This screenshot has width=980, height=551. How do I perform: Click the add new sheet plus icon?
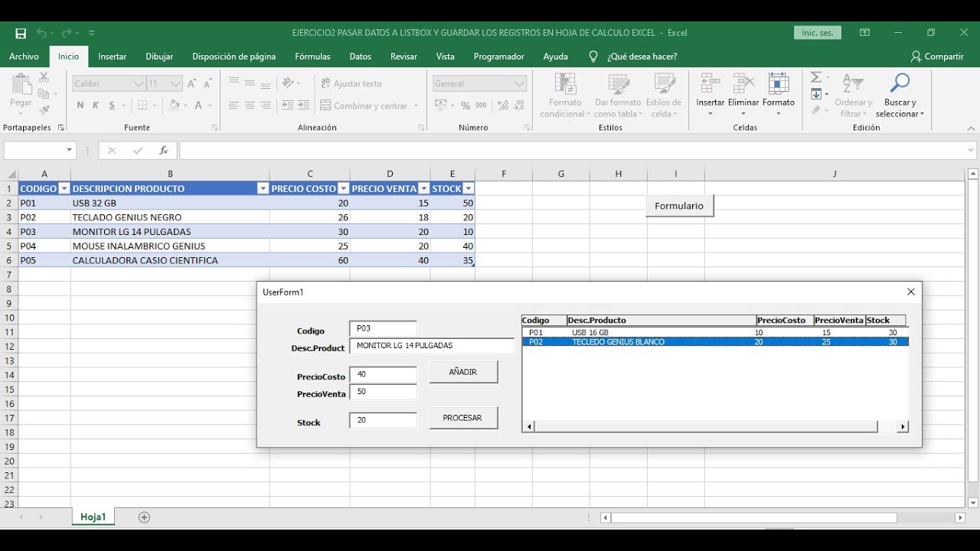(x=144, y=517)
